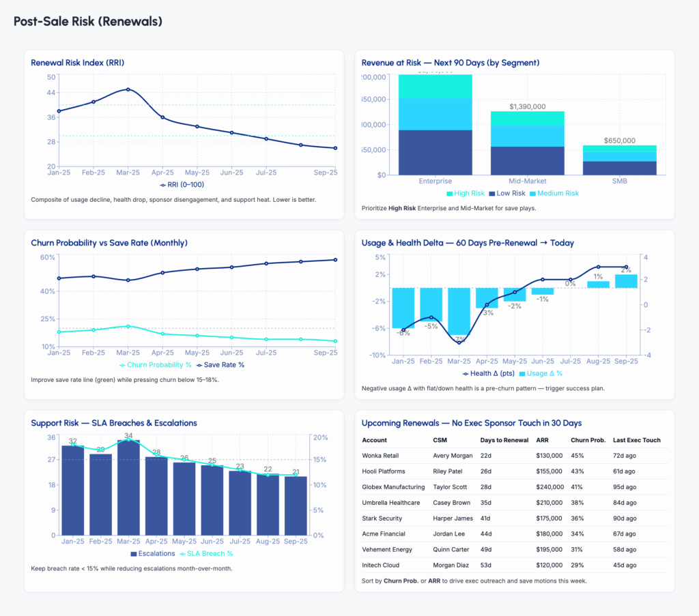
Task: Toggle Churn Probability % legend entry
Action: (155, 365)
